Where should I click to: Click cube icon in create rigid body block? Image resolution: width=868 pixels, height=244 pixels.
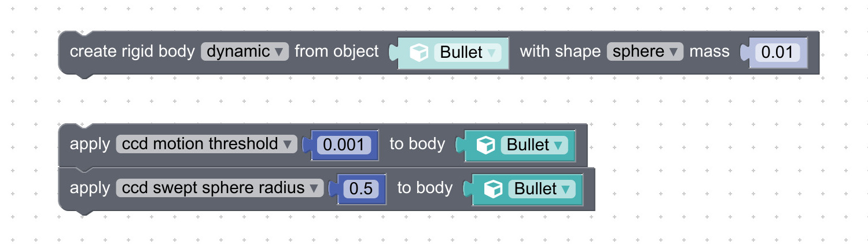tap(418, 53)
